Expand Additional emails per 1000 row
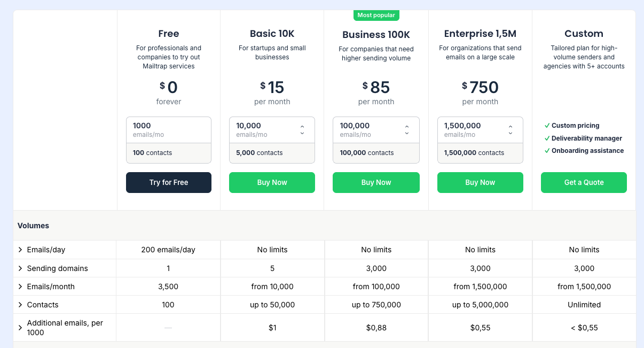Image resolution: width=644 pixels, height=348 pixels. tap(20, 328)
